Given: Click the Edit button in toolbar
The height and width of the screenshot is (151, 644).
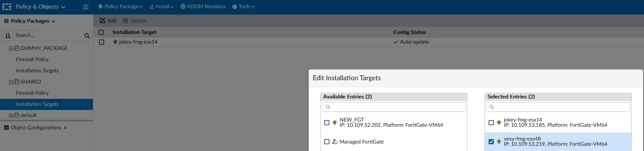Looking at the screenshot, I should point(108,21).
